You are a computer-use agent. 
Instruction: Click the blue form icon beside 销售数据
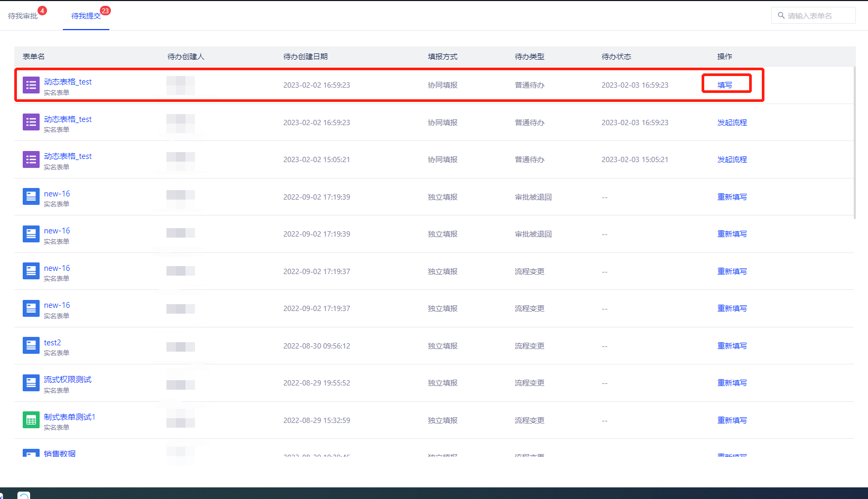(x=31, y=453)
